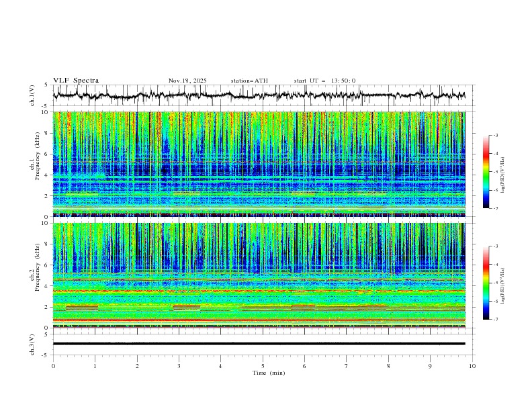
Task: Click the "2" kHz tick of ch.1 spectrogram
Action: 47,196
